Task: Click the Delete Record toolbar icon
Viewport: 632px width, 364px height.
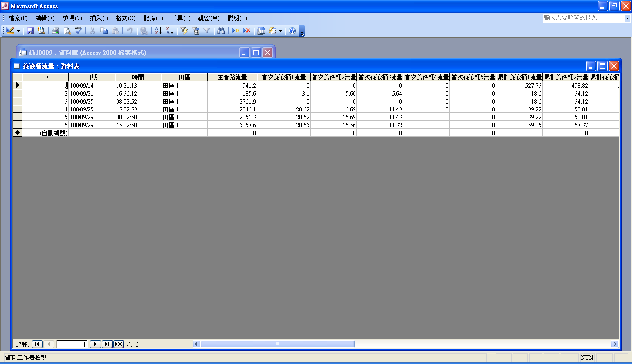Action: coord(247,31)
